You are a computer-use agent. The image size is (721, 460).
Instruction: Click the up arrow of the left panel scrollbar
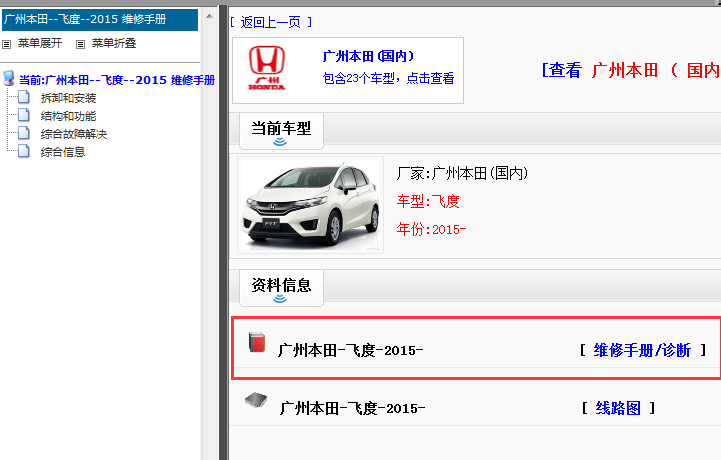coord(209,17)
